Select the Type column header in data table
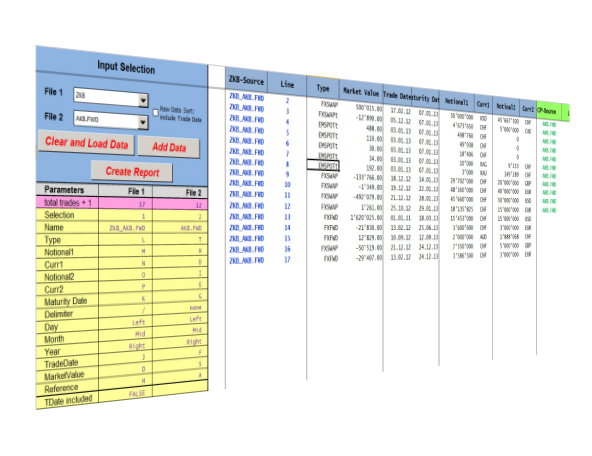The image size is (592, 456). 323,88
